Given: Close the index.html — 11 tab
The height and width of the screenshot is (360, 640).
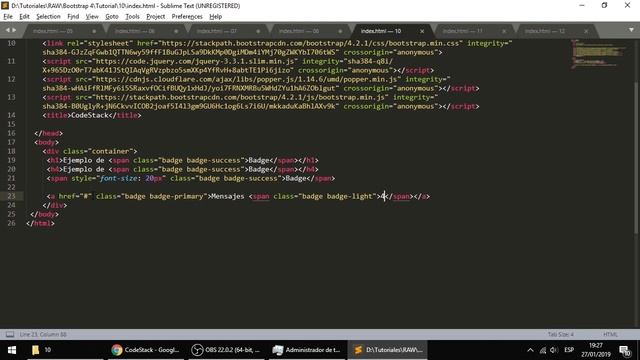Looking at the screenshot, I should [504, 31].
